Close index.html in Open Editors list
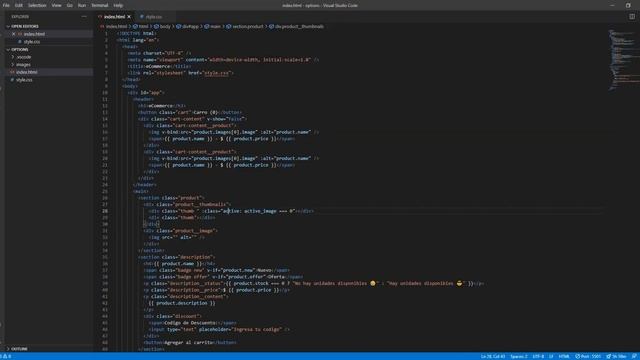The width and height of the screenshot is (640, 360). click(13, 34)
